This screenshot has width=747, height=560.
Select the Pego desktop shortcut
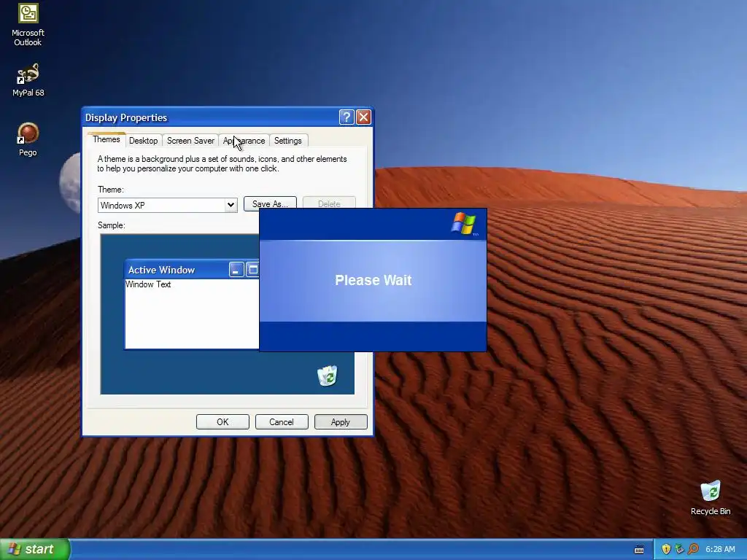point(28,139)
